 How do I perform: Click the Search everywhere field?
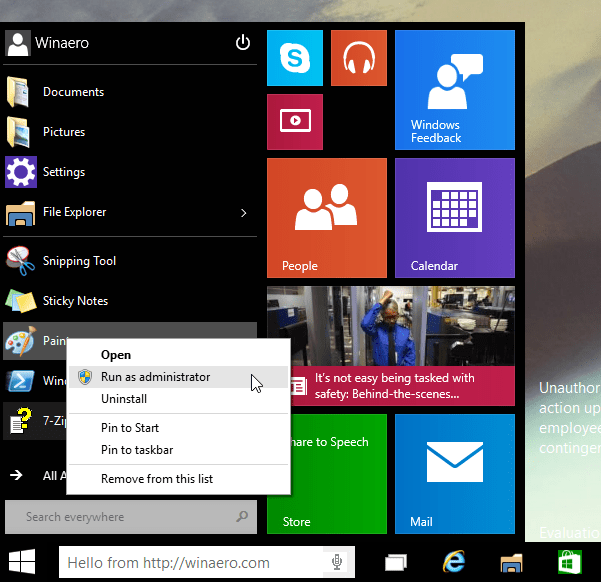click(x=131, y=517)
